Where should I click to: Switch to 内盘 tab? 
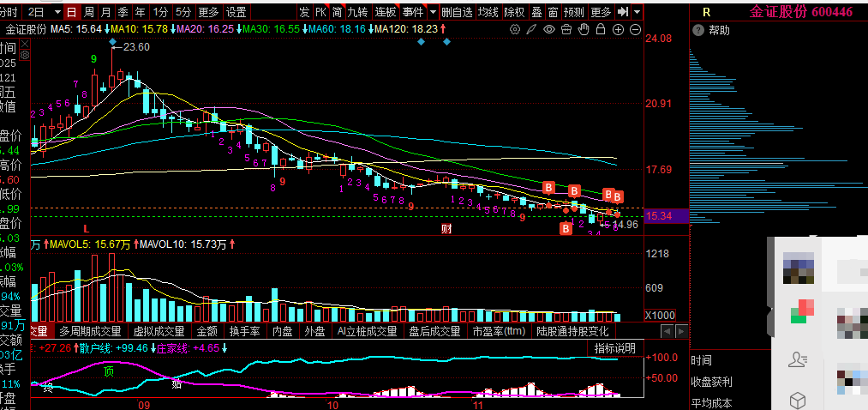coord(282,331)
